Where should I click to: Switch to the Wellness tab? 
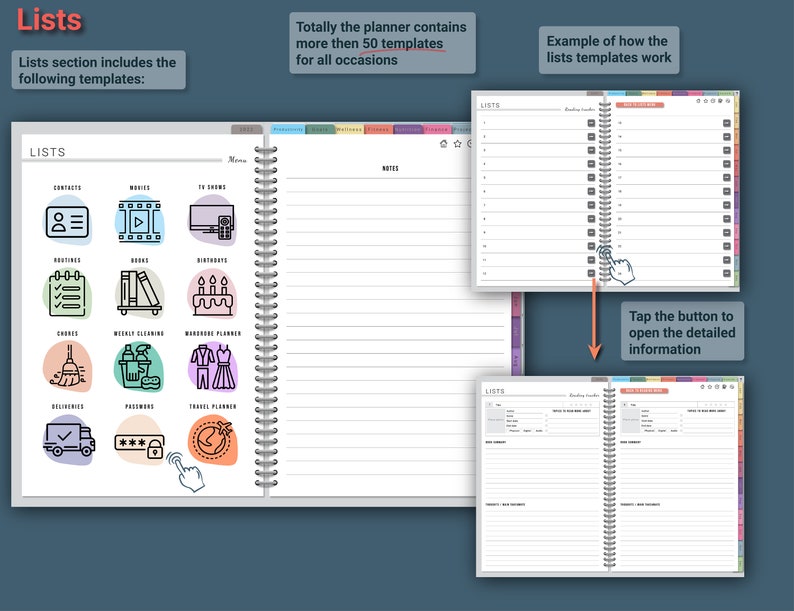(349, 129)
